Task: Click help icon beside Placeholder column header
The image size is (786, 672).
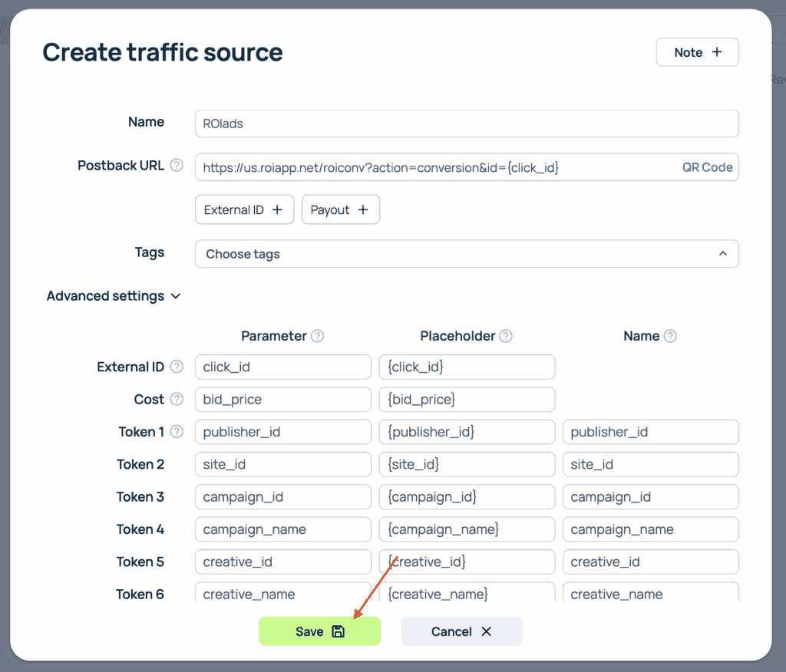Action: coord(506,336)
